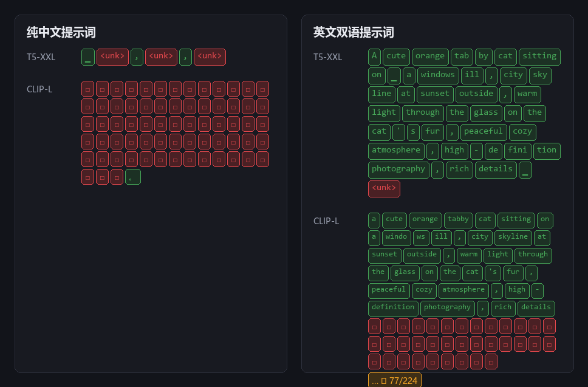Select the 'outside' token in the T5-XXL section
The width and height of the screenshot is (588, 387).
476,95
